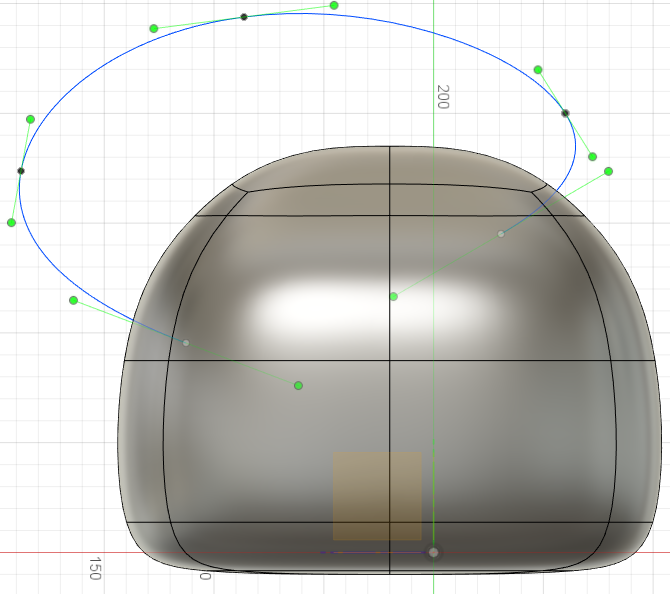The width and height of the screenshot is (670, 594).
Task: Click the green tangent handle left of the top fit point
Action: click(154, 29)
